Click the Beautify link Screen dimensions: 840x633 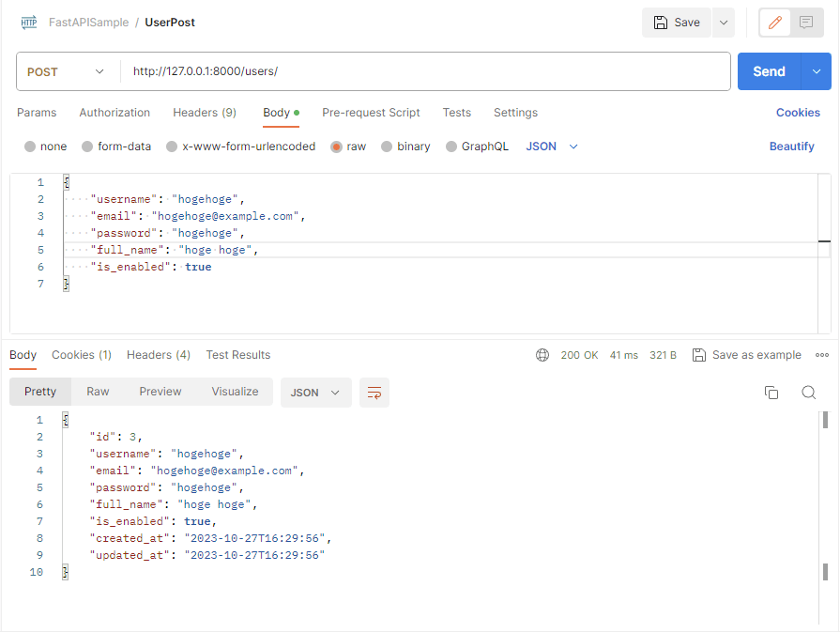pos(791,147)
